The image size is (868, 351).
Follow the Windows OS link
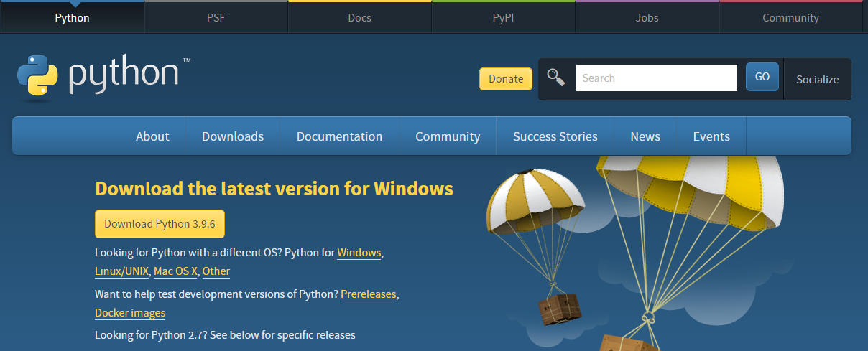pos(359,253)
